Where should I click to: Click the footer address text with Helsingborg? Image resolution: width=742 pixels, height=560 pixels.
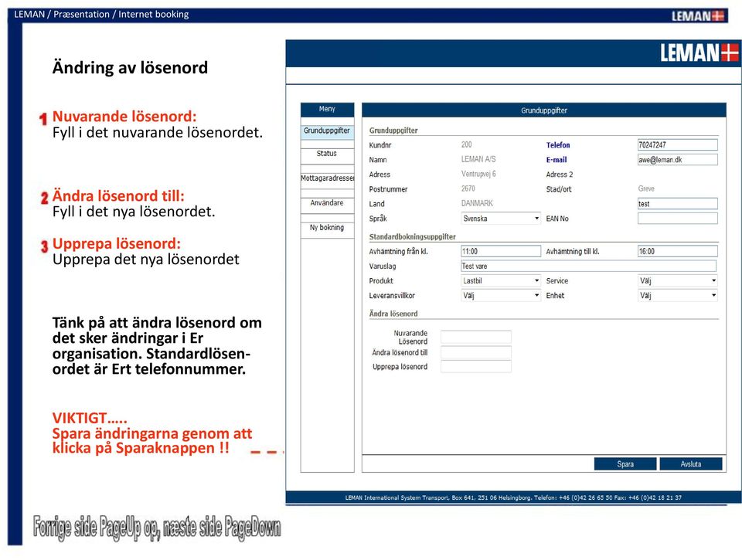pyautogui.click(x=513, y=497)
